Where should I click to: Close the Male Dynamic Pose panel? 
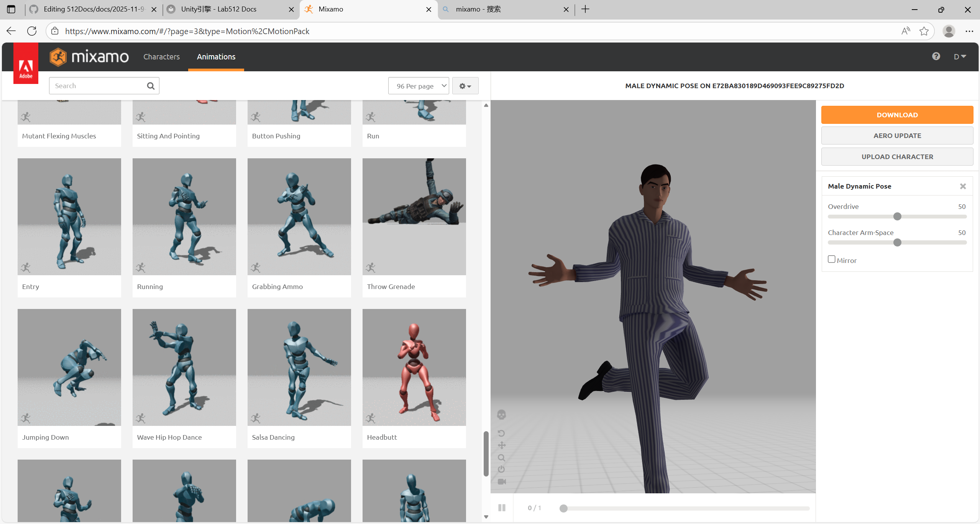[963, 186]
